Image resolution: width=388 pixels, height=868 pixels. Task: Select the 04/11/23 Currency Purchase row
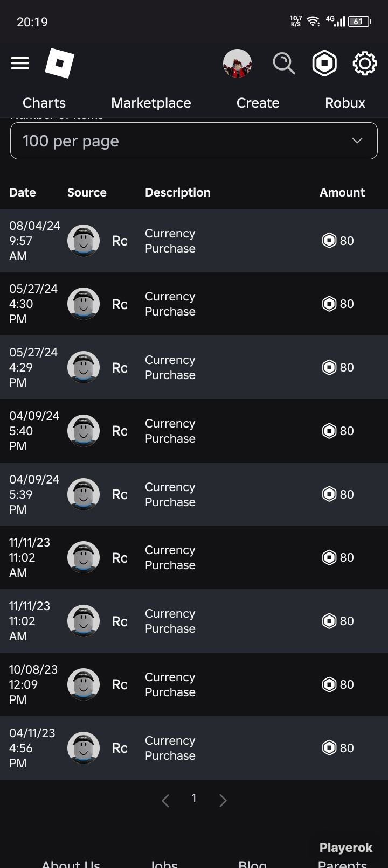click(194, 748)
